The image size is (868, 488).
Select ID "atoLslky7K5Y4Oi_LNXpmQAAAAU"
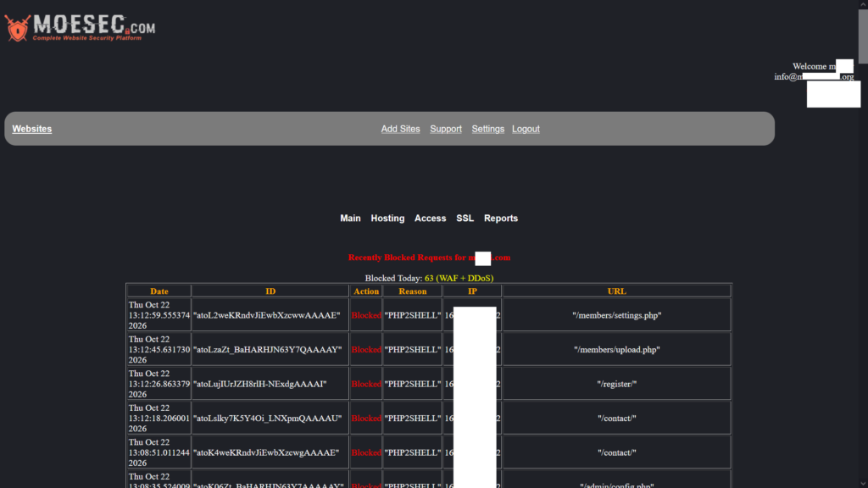[x=268, y=419]
